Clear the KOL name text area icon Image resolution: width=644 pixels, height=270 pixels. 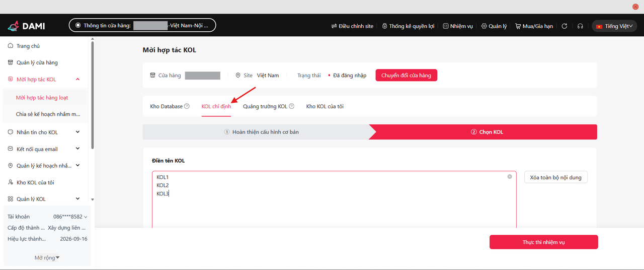[509, 177]
